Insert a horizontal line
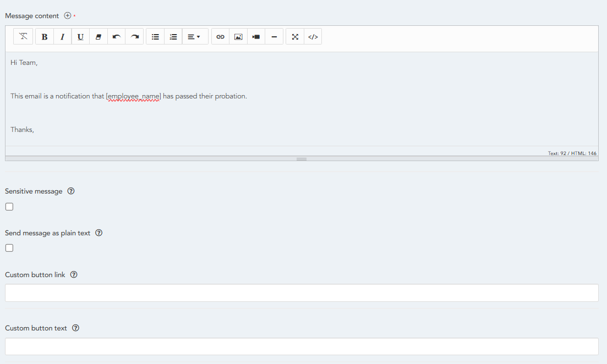This screenshot has width=607, height=364. pyautogui.click(x=274, y=37)
